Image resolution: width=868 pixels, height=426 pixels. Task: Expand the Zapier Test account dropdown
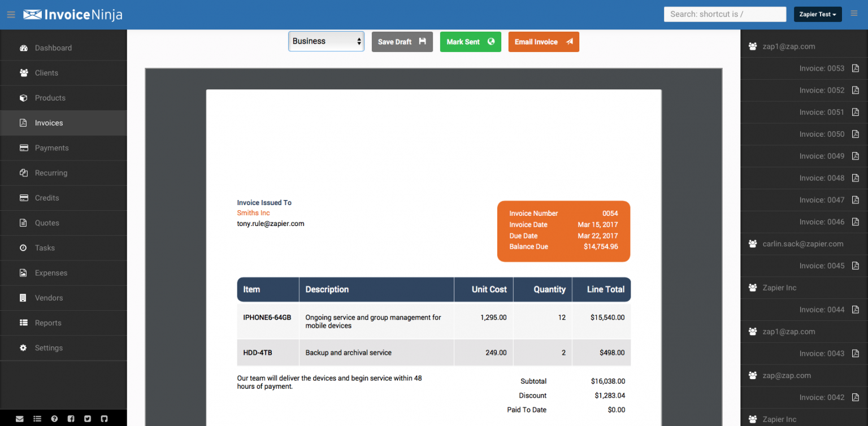817,15
